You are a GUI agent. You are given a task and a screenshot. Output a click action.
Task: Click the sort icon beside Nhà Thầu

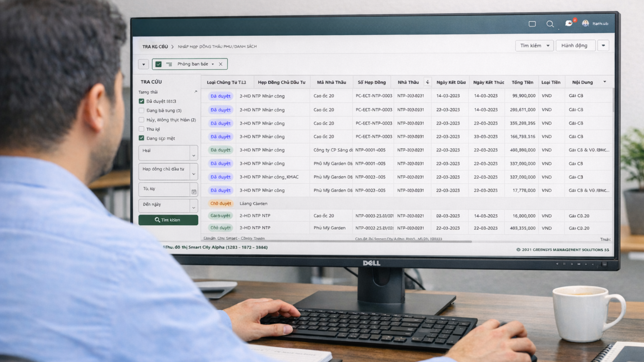427,82
